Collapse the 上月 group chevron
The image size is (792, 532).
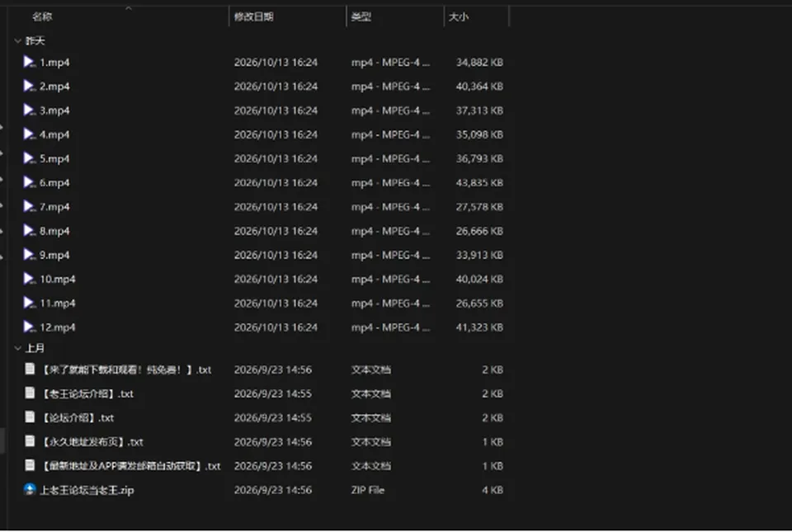tap(17, 348)
